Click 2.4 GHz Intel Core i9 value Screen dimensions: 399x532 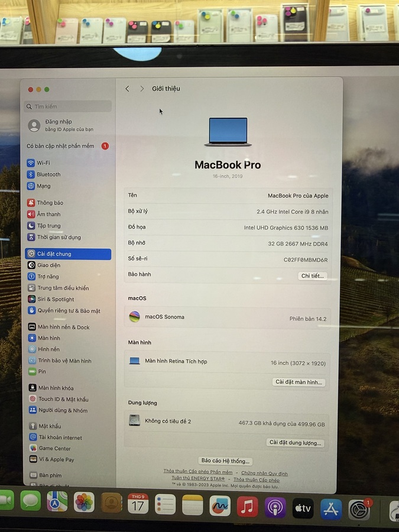click(x=292, y=212)
